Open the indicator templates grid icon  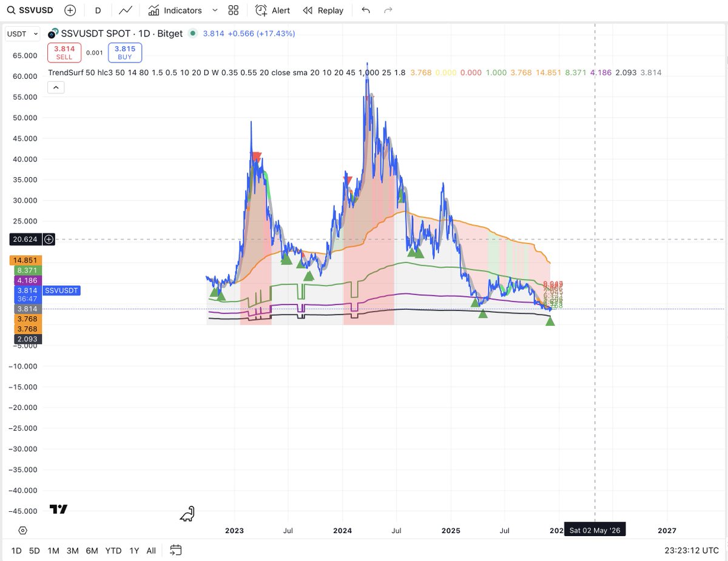233,10
